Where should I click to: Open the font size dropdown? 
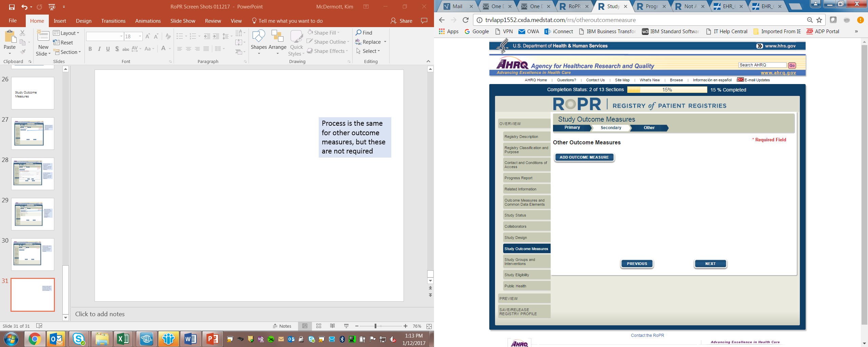[140, 36]
